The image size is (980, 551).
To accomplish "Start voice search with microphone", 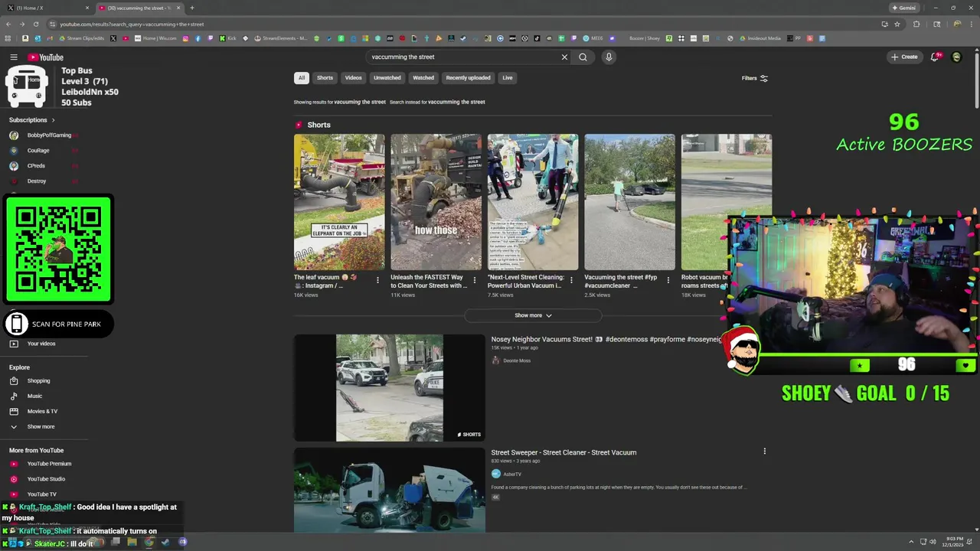I will point(609,57).
